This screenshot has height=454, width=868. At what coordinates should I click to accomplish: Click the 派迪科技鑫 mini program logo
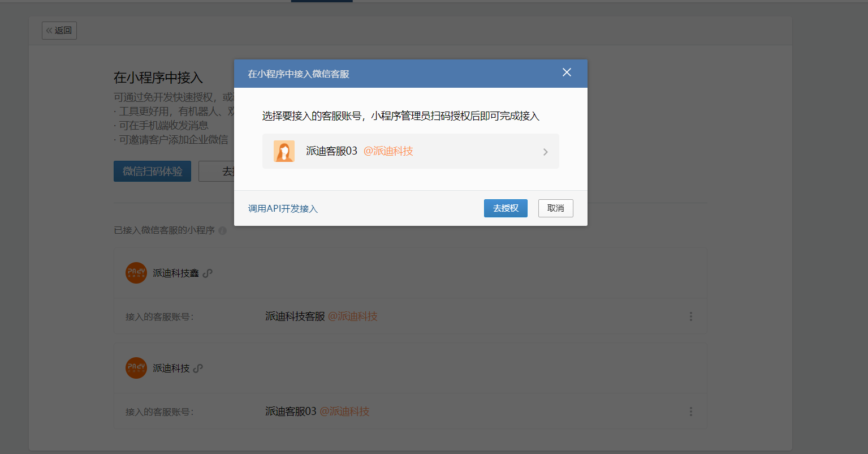136,273
